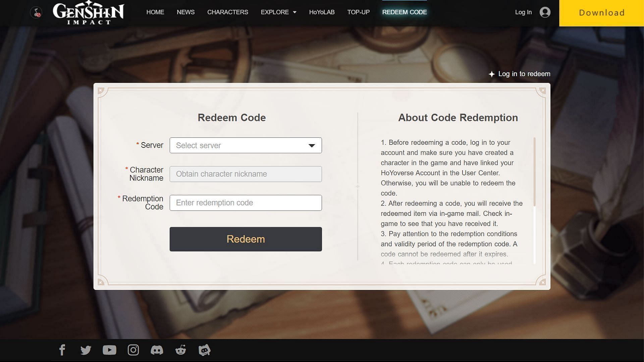Image resolution: width=644 pixels, height=362 pixels.
Task: Click the Facebook social media icon
Action: tap(62, 350)
